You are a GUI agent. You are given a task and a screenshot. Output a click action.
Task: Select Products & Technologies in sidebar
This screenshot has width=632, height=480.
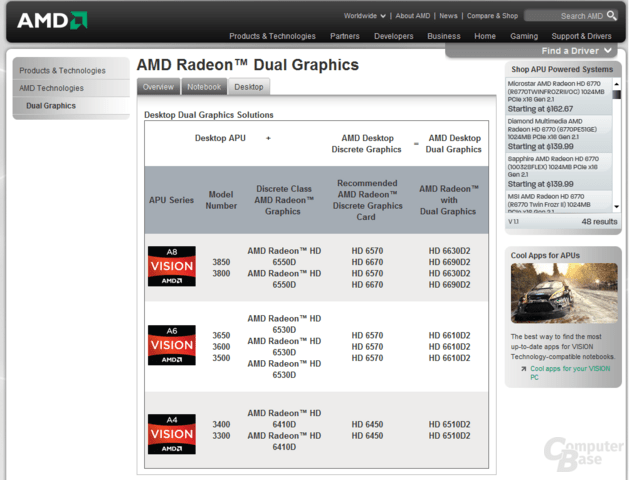click(x=62, y=71)
